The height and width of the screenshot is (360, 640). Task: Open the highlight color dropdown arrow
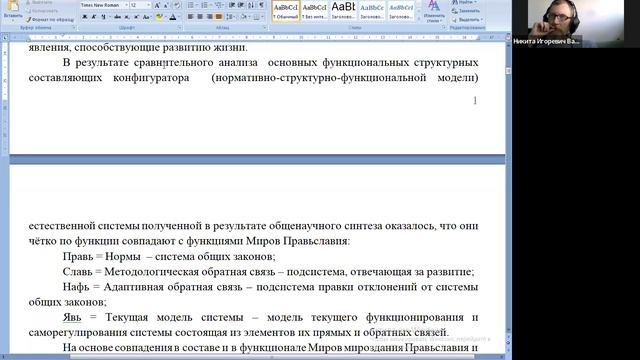pos(165,17)
